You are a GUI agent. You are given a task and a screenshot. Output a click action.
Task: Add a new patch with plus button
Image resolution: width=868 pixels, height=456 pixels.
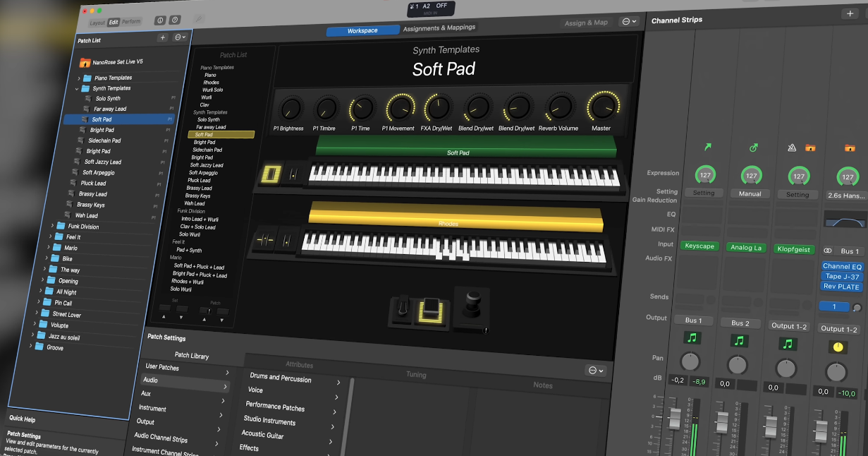[163, 37]
